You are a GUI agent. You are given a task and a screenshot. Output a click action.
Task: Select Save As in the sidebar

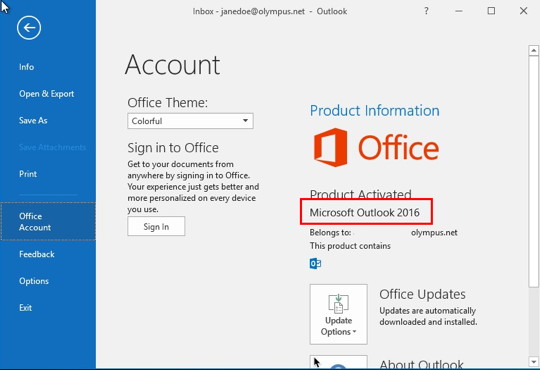point(33,121)
